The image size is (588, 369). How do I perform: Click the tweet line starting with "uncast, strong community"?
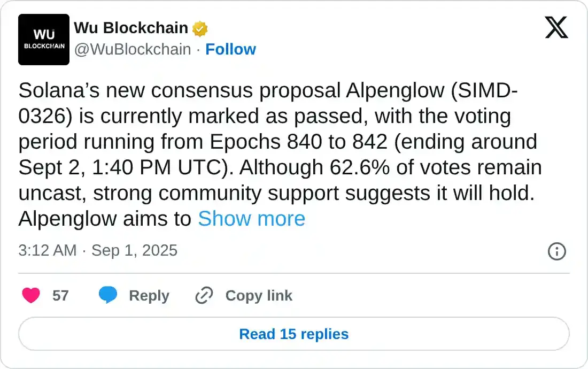[276, 193]
